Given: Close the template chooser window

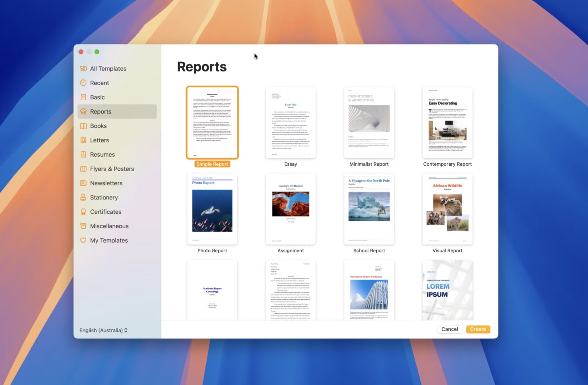Looking at the screenshot, I should pos(81,52).
